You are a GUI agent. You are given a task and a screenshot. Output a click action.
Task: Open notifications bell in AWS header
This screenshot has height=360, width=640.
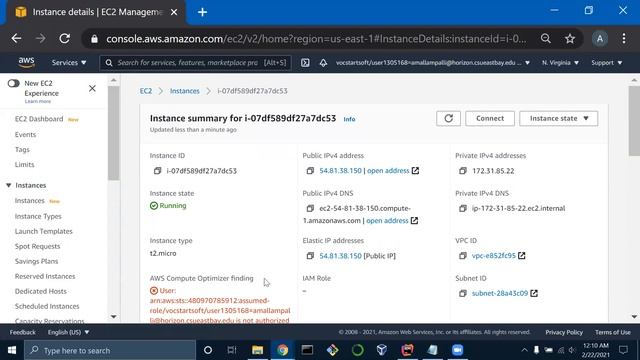point(323,63)
